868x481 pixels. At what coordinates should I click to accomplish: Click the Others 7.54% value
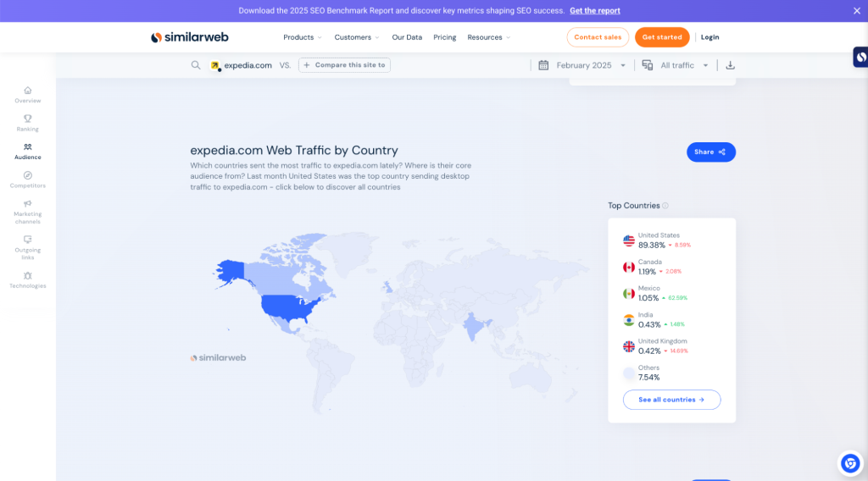648,378
